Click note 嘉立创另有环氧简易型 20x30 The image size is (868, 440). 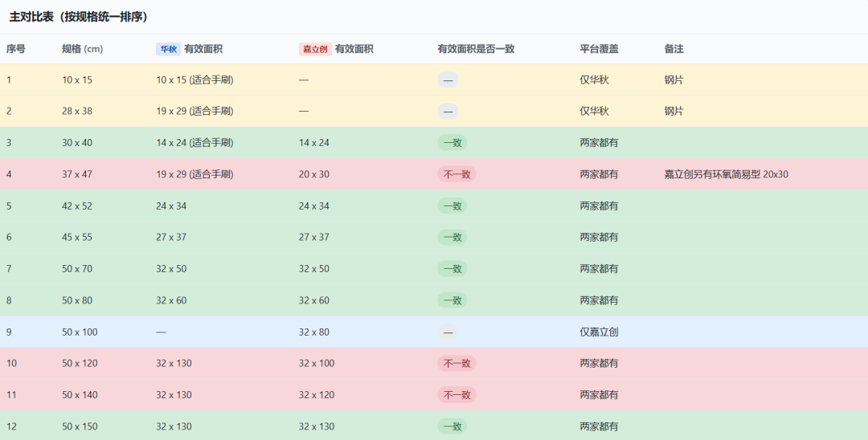(726, 174)
